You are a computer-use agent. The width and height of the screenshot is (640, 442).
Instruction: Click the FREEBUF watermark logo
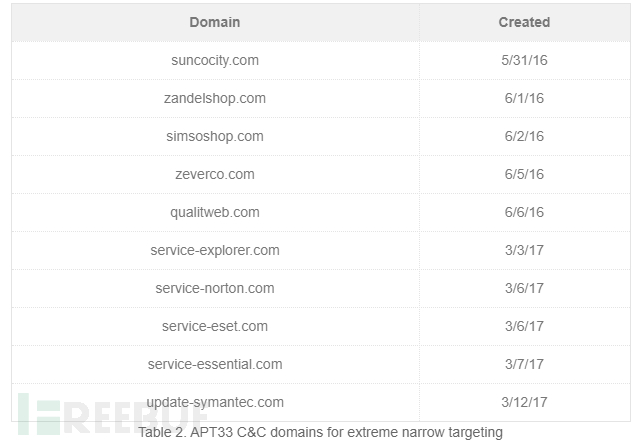click(x=112, y=415)
